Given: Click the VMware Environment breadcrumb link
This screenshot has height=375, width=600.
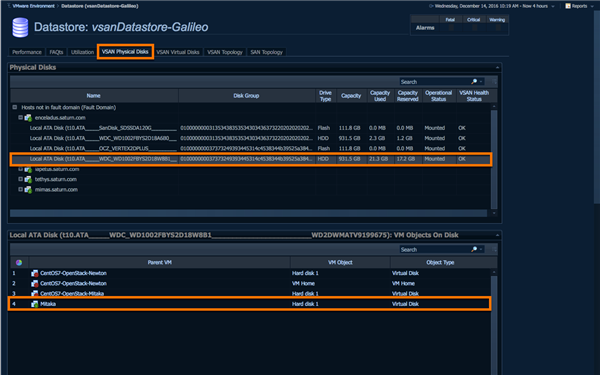Looking at the screenshot, I should (x=34, y=6).
